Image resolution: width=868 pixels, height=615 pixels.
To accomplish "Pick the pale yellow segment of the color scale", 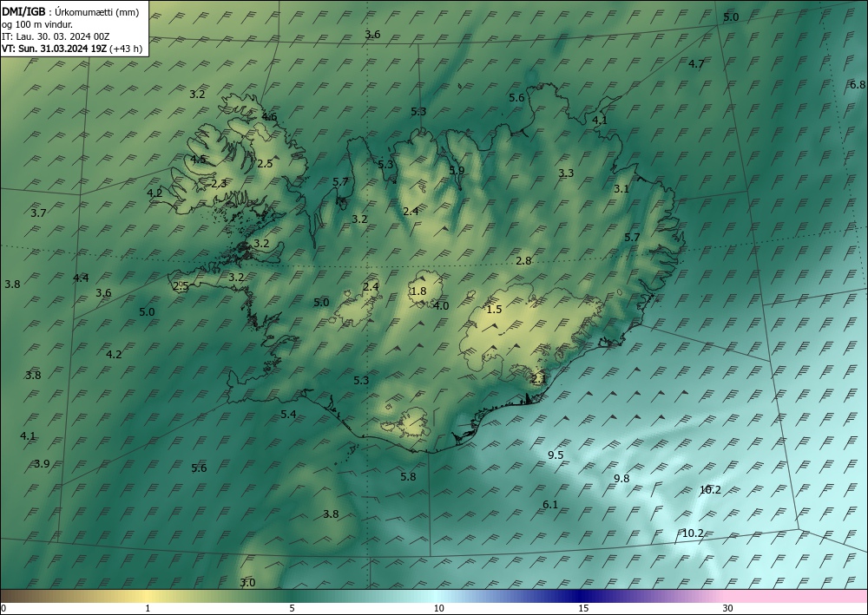I will coord(147,596).
